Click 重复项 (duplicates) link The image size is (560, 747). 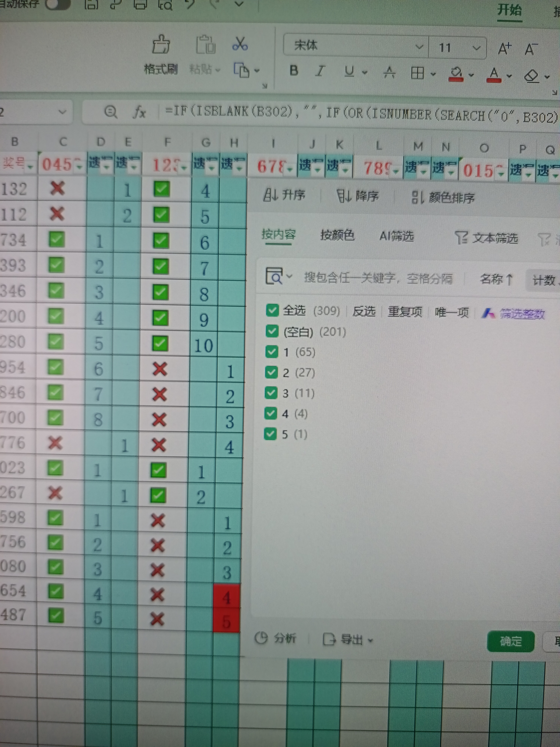click(405, 312)
